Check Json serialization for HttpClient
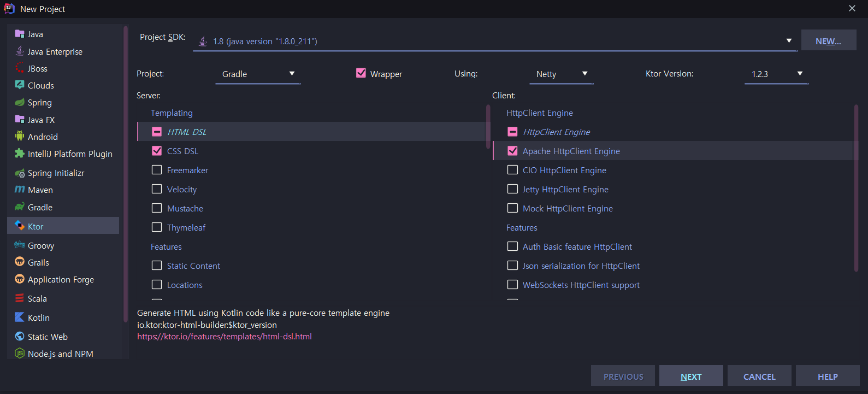This screenshot has height=394, width=868. pyautogui.click(x=512, y=266)
